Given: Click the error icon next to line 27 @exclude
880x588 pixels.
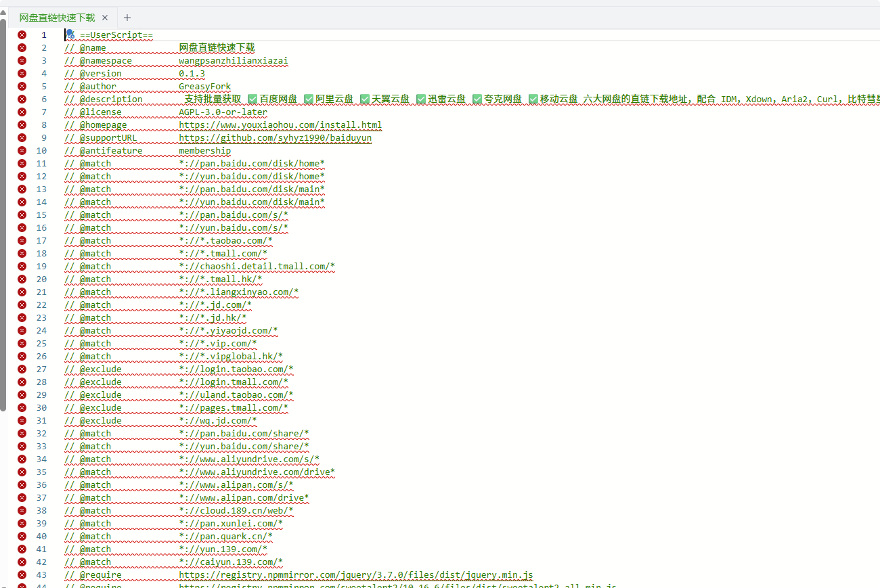Looking at the screenshot, I should 22,369.
